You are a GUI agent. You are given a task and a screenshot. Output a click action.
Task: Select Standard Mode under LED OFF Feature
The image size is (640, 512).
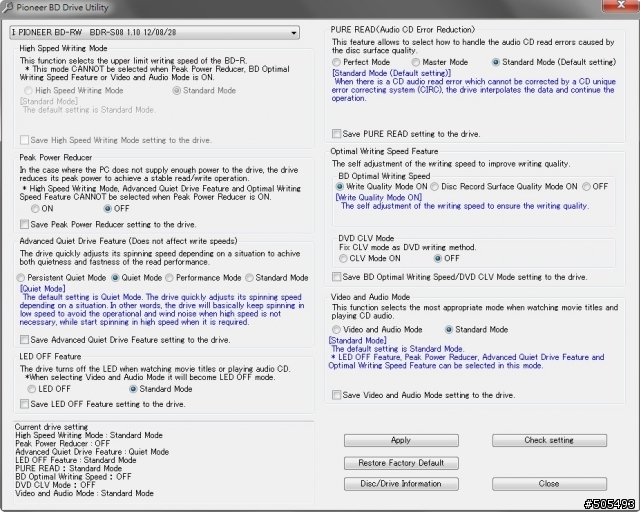coord(133,389)
